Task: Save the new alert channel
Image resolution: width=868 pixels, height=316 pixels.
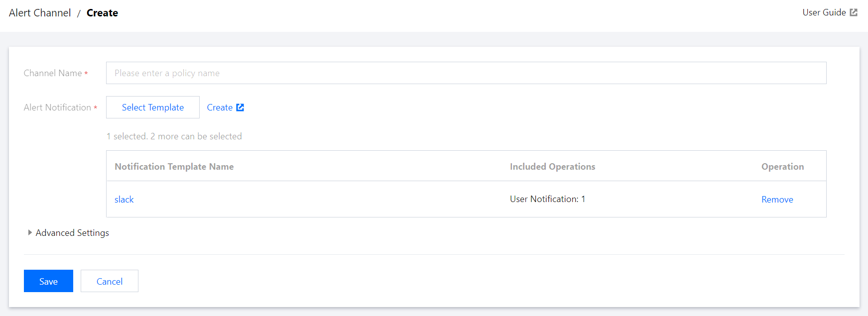Action: [x=48, y=281]
